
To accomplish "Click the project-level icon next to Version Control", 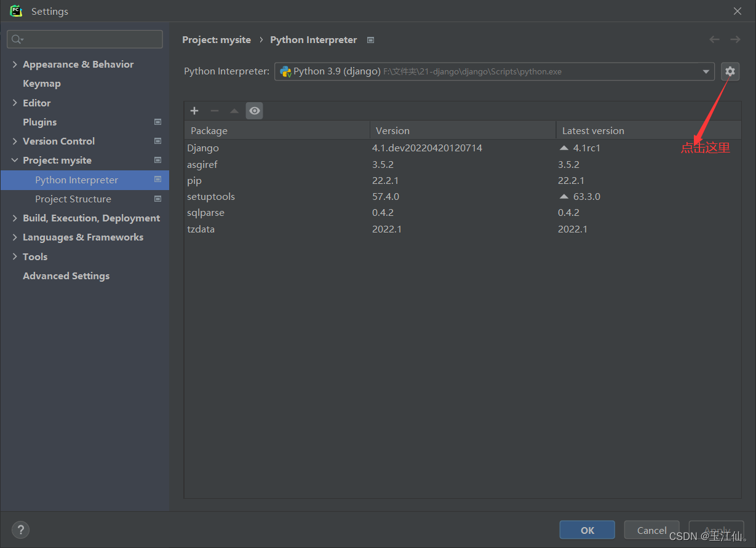I will [157, 141].
